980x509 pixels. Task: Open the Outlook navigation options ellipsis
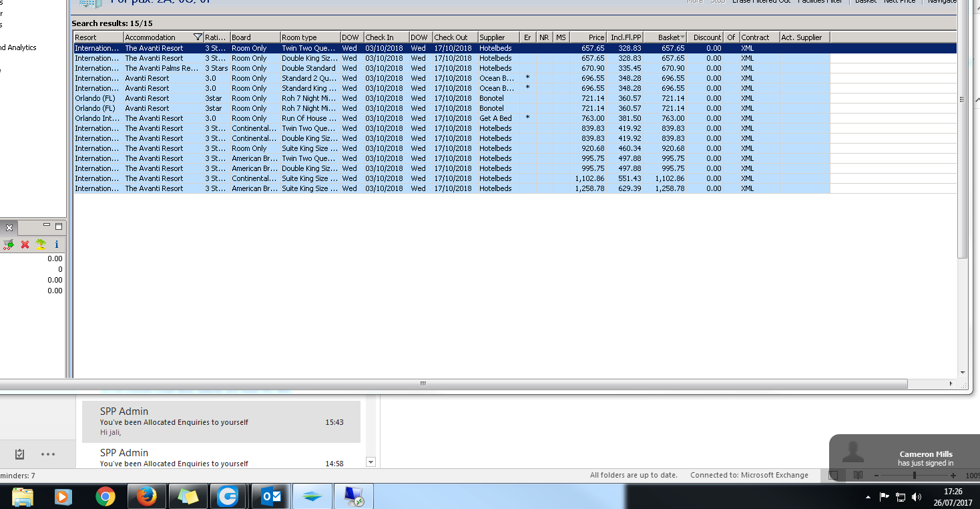coord(48,454)
